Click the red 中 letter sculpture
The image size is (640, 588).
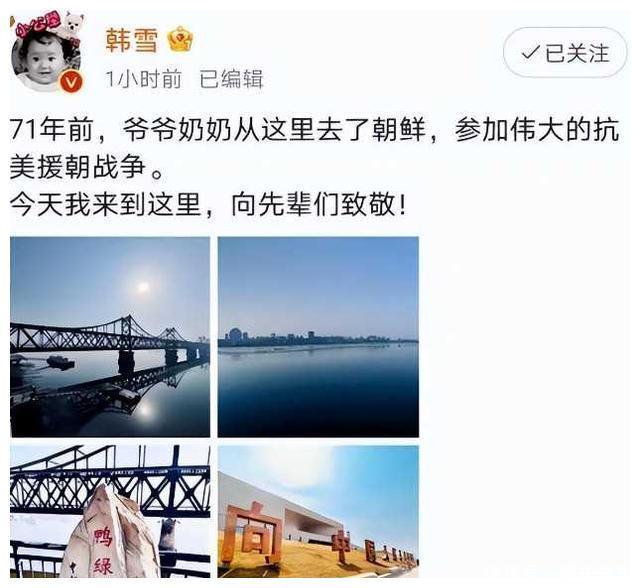(341, 547)
